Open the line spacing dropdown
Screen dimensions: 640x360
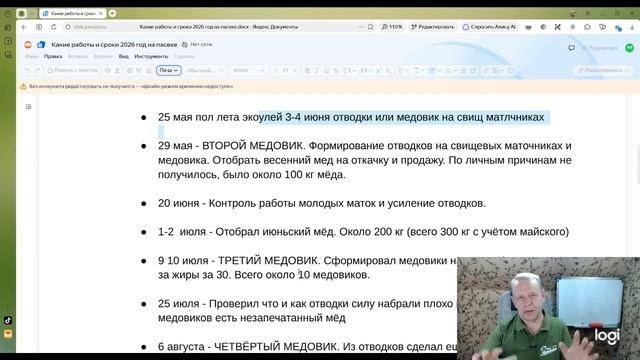pyautogui.click(x=418, y=71)
